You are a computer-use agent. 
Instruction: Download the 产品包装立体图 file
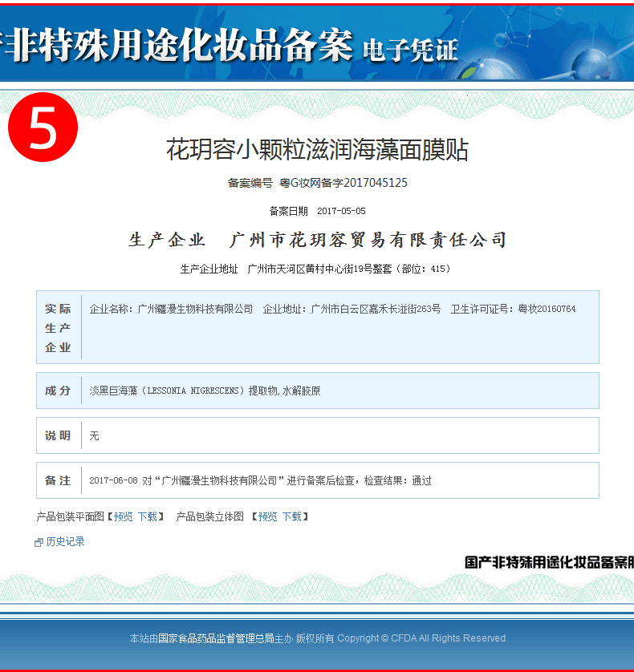click(x=291, y=517)
